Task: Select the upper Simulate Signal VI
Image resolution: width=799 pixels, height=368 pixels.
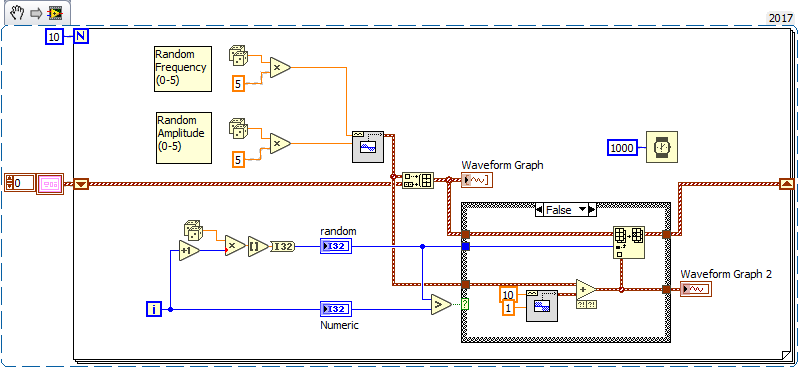Action: point(367,147)
